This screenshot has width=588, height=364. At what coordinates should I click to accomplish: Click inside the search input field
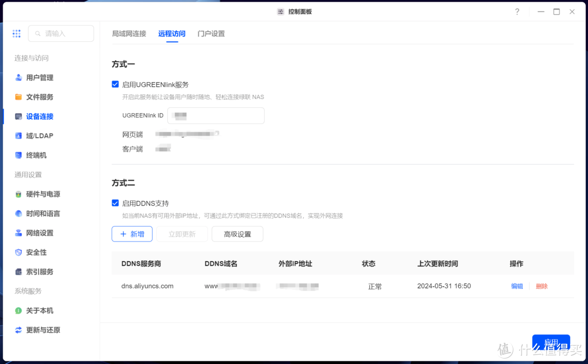tap(61, 33)
